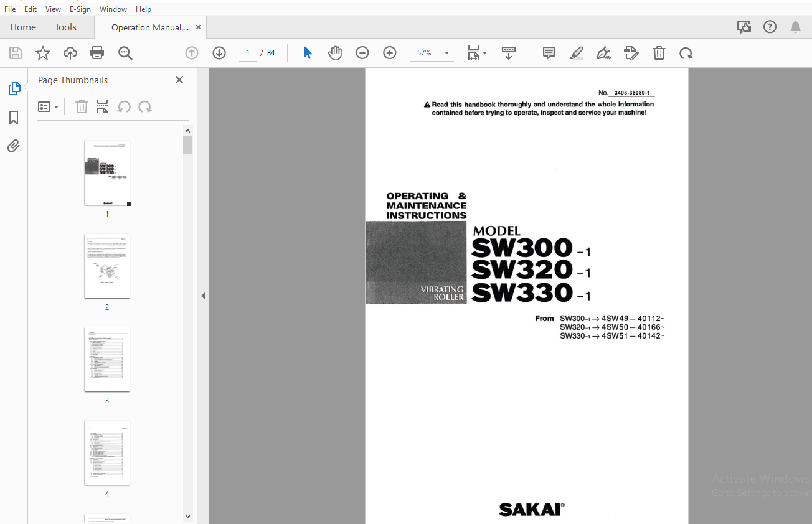The image size is (812, 524).
Task: Delete with toolbar trash can icon
Action: click(x=659, y=53)
